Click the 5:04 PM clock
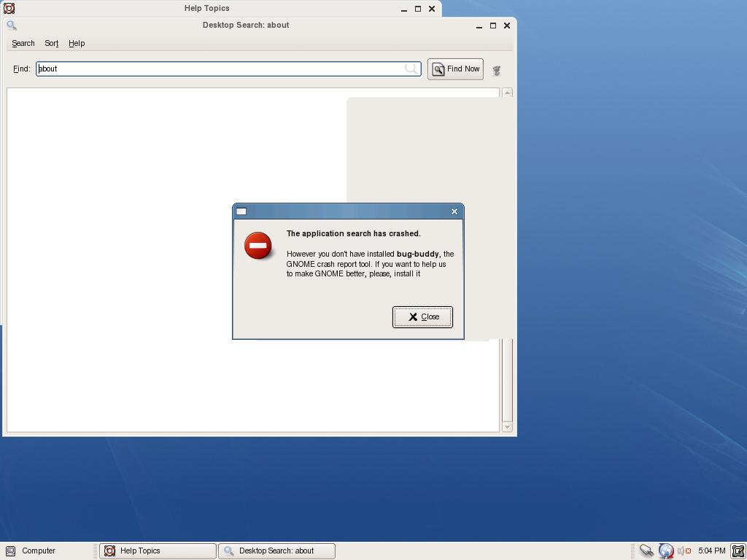 (x=712, y=551)
